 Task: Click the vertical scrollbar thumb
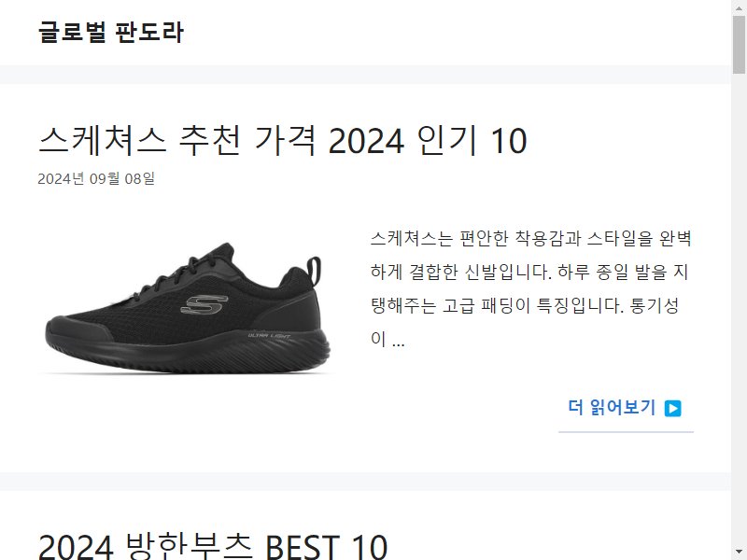click(x=739, y=44)
